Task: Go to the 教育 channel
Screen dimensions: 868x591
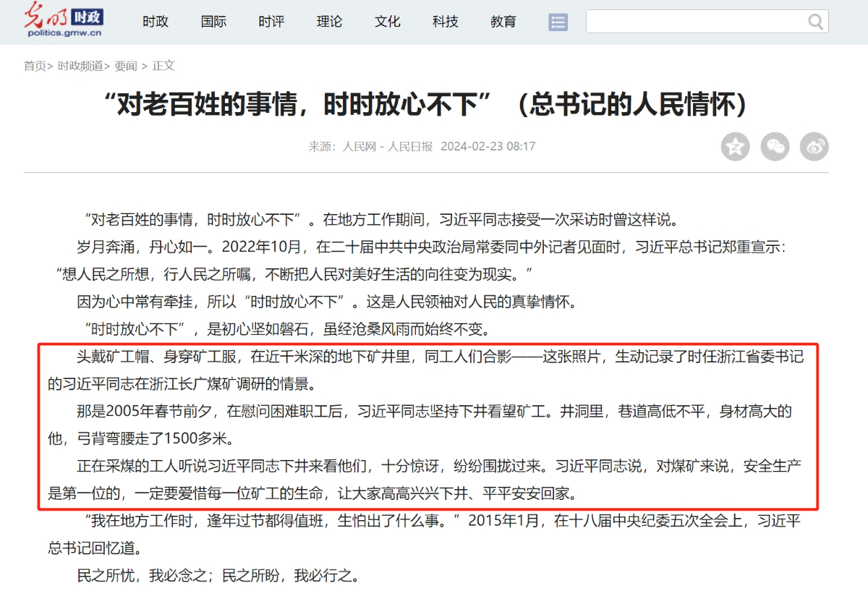Action: click(x=503, y=22)
